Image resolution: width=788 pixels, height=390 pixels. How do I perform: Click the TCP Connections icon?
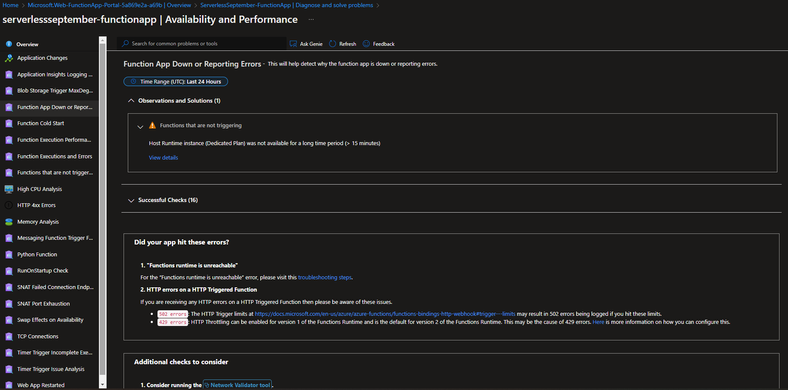coord(9,336)
